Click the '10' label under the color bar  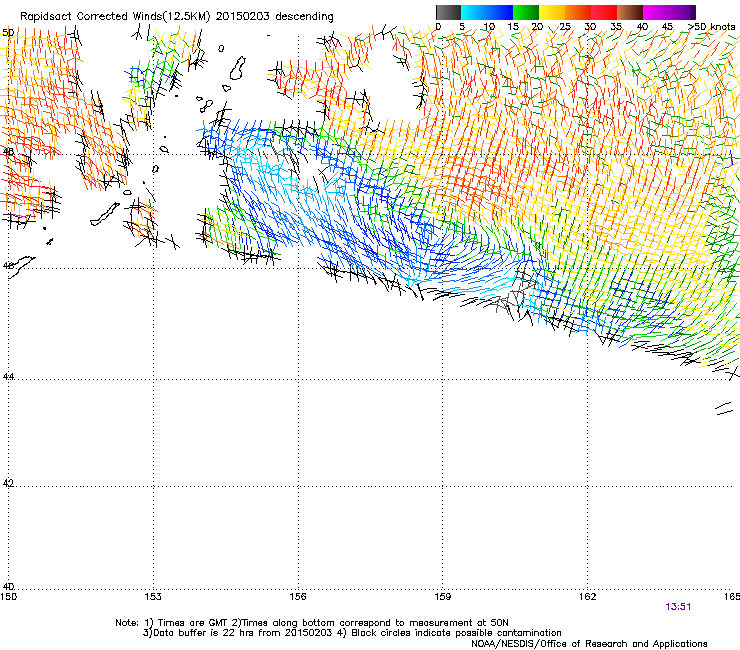coord(488,27)
